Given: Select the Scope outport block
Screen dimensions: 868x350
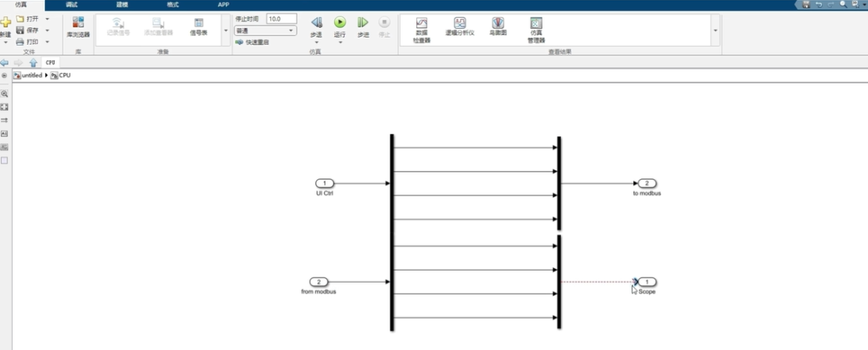Looking at the screenshot, I should pos(647,282).
